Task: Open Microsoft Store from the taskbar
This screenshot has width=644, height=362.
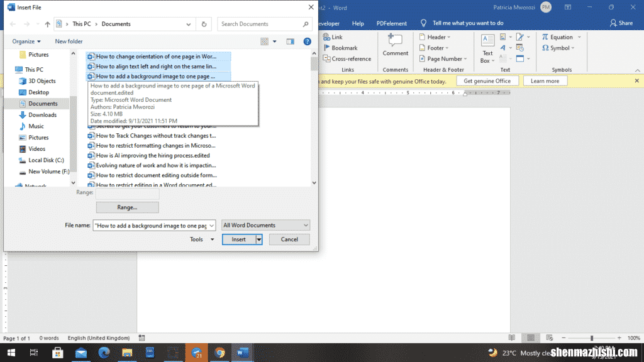Action: click(57, 353)
